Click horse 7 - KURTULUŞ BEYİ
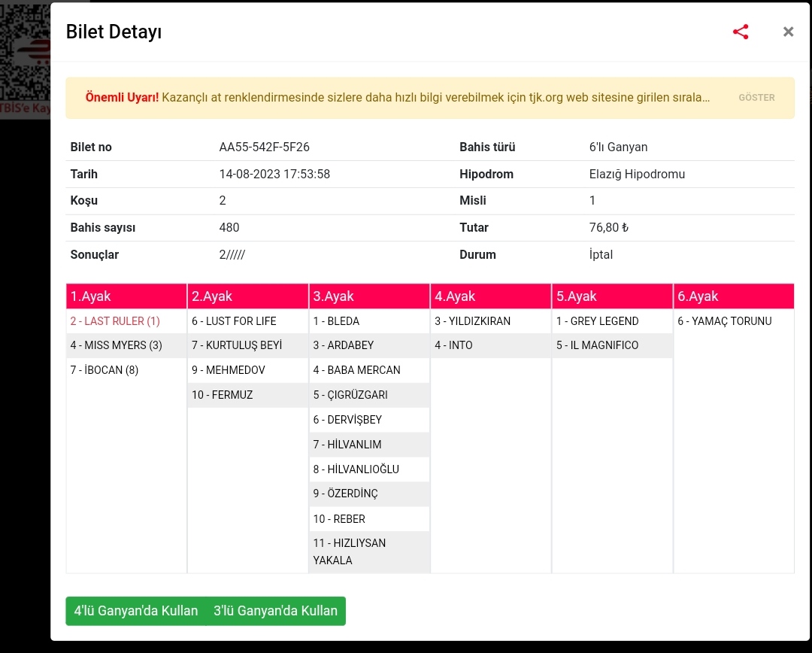The width and height of the screenshot is (812, 653). click(237, 345)
